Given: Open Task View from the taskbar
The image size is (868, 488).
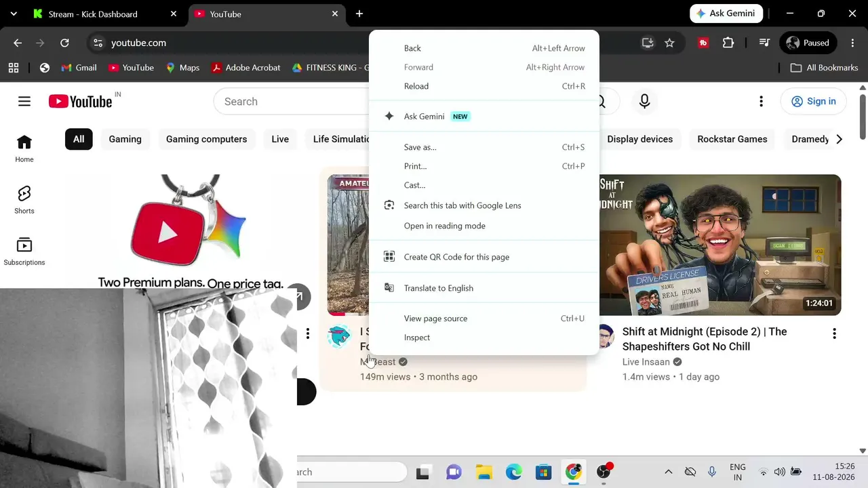Looking at the screenshot, I should coord(422,472).
